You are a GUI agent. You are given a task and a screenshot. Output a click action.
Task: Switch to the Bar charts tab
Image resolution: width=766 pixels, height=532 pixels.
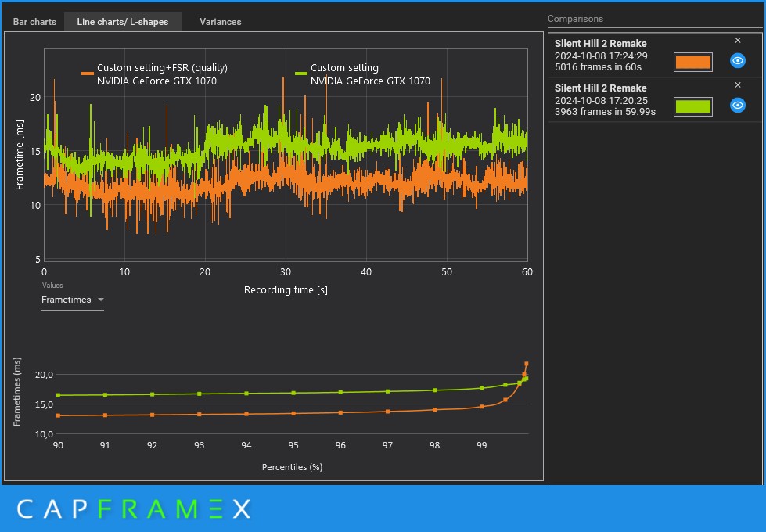pyautogui.click(x=34, y=22)
